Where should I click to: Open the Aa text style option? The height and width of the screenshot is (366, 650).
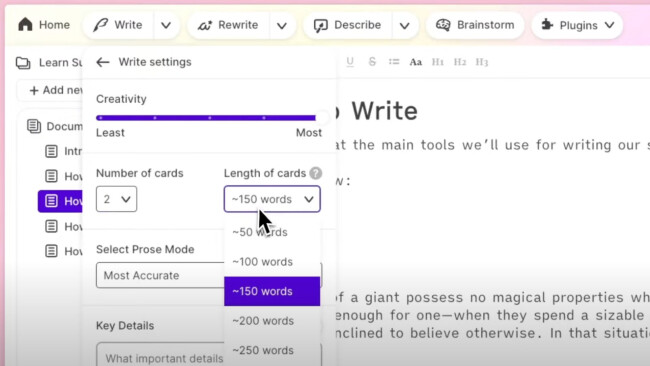pyautogui.click(x=416, y=62)
